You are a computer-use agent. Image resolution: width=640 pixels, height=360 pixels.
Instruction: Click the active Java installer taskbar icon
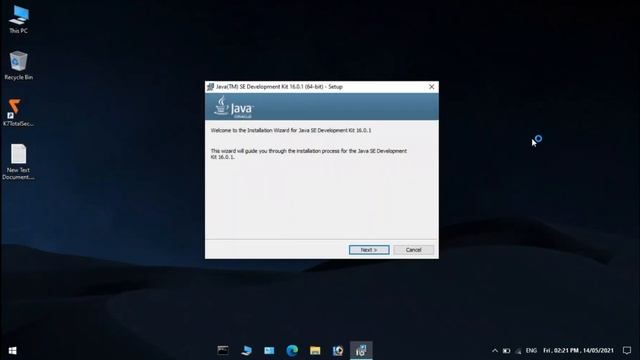361,351
